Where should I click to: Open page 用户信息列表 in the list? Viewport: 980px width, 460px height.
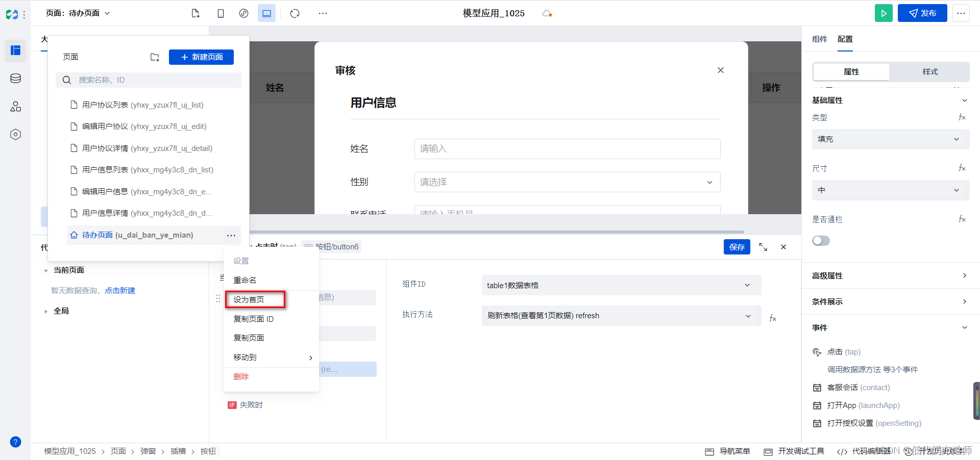(x=148, y=170)
